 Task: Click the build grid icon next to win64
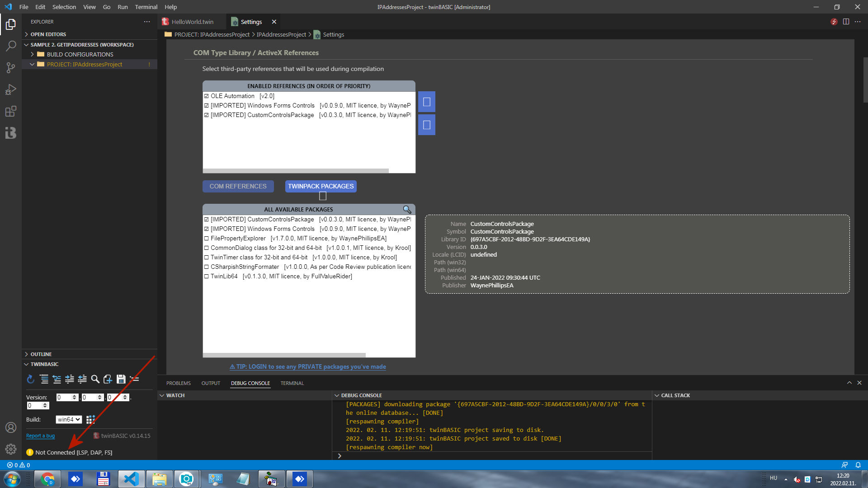(x=90, y=419)
